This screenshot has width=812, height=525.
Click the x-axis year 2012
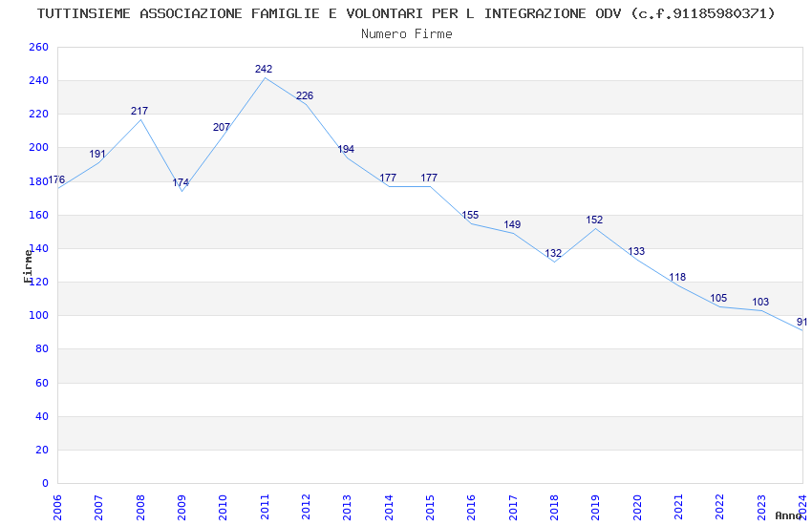click(x=306, y=508)
